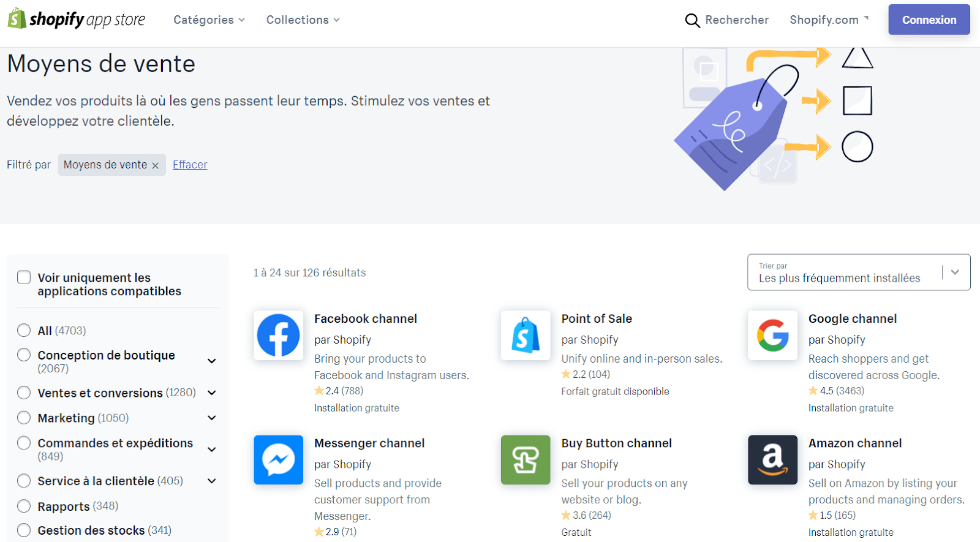This screenshot has width=980, height=542.
Task: Click the Effacer link
Action: point(190,165)
